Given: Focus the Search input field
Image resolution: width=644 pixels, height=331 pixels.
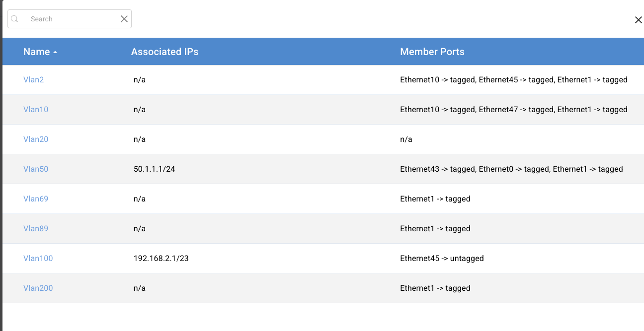Looking at the screenshot, I should 70,19.
